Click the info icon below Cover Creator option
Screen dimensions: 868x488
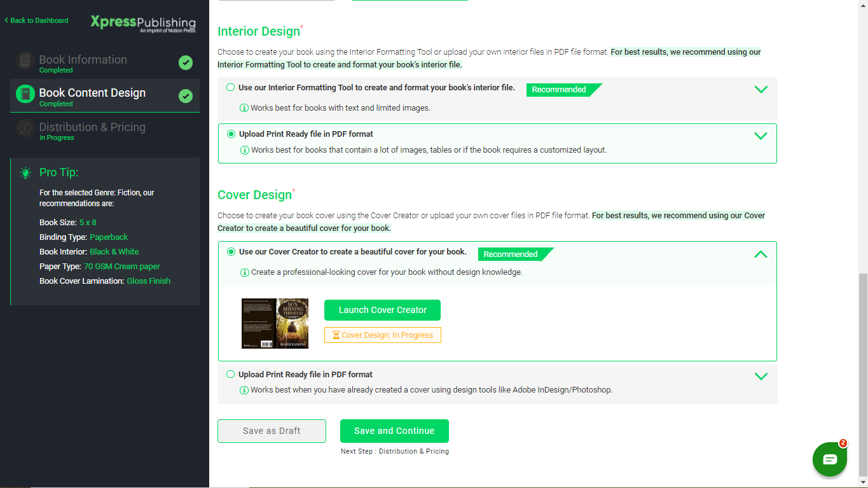point(244,272)
